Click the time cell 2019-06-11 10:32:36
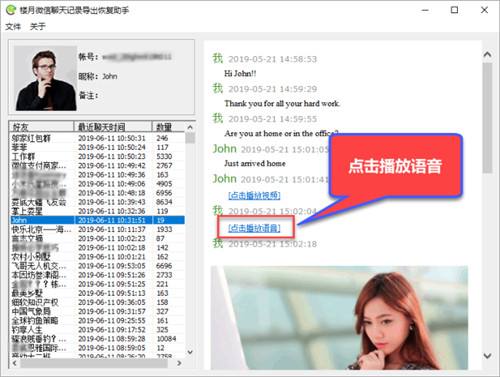The image size is (500, 377). 112,211
